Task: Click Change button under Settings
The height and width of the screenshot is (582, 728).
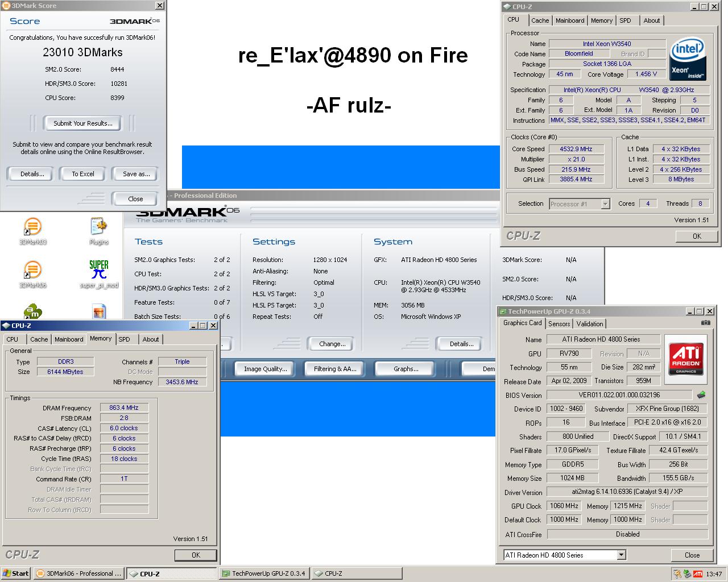Action: pyautogui.click(x=332, y=344)
